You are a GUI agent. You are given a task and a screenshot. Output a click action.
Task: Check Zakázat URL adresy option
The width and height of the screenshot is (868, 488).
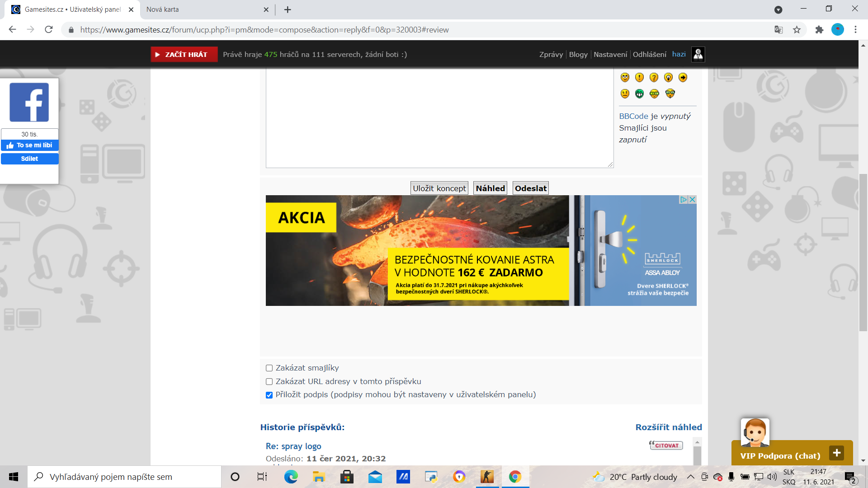coord(269,382)
